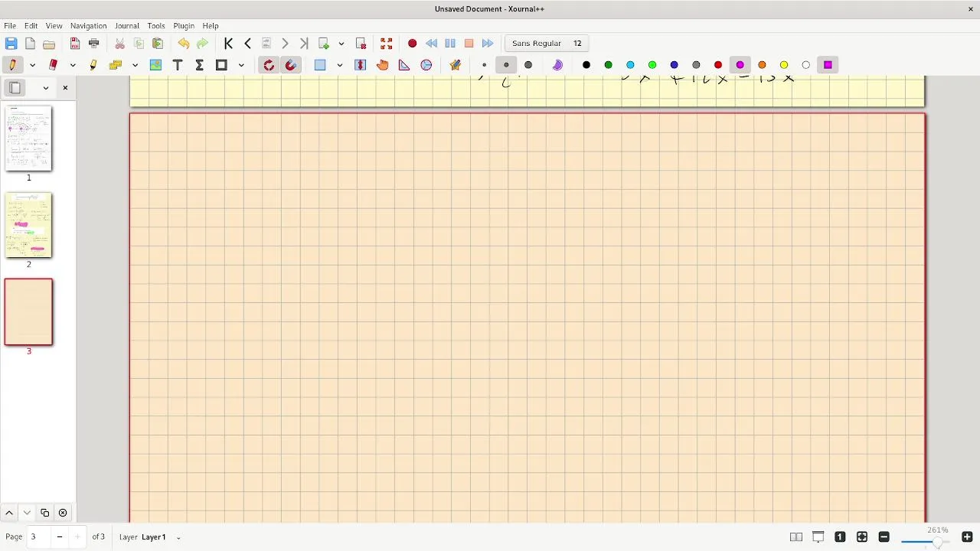Viewport: 980px width, 551px height.
Task: Pause audio playback
Action: point(450,44)
